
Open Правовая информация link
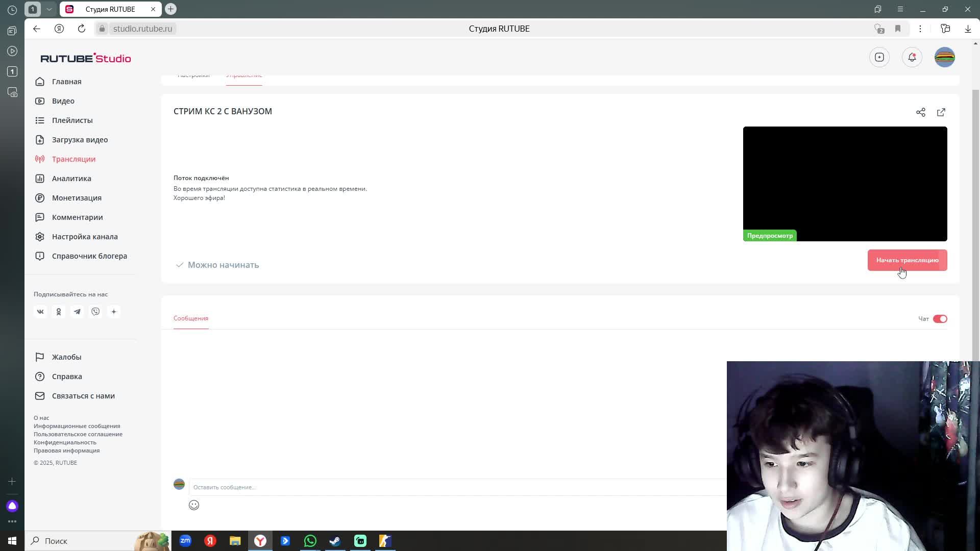(67, 450)
